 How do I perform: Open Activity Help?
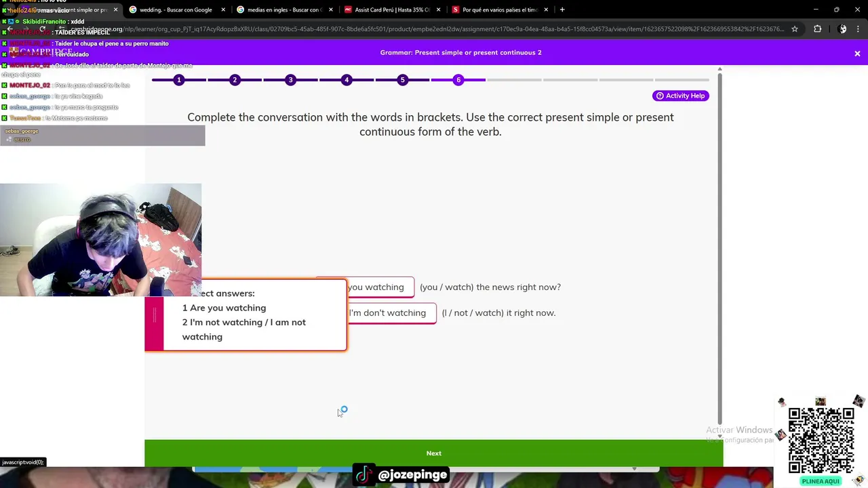681,96
